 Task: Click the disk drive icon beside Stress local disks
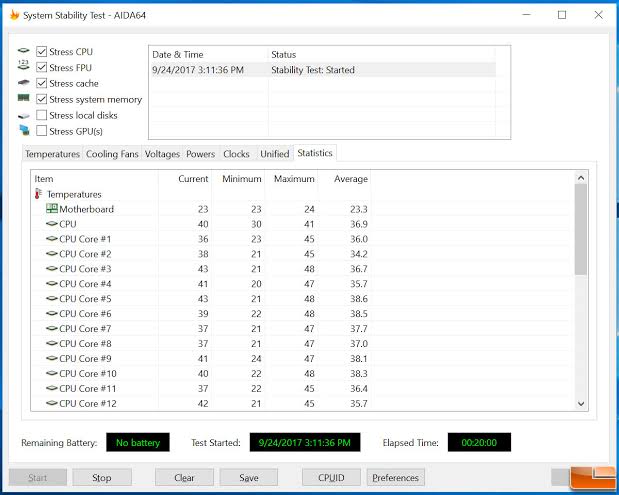pos(24,116)
